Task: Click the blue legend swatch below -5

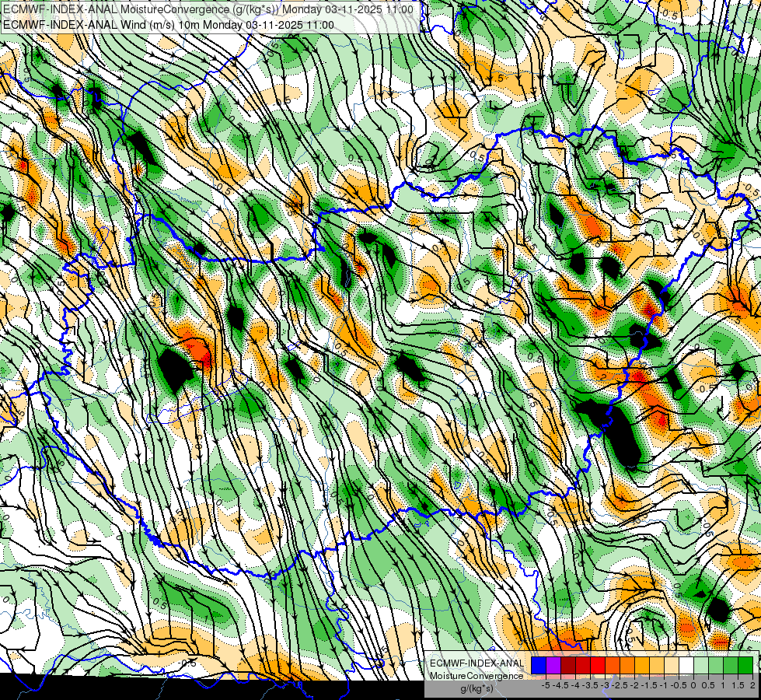Action: click(x=539, y=665)
